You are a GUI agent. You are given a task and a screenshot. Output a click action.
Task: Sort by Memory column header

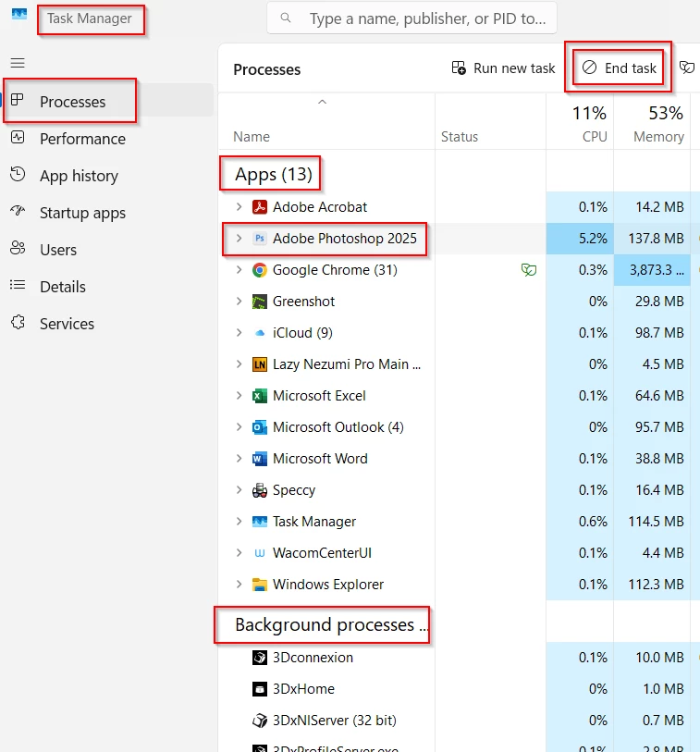pos(652,123)
